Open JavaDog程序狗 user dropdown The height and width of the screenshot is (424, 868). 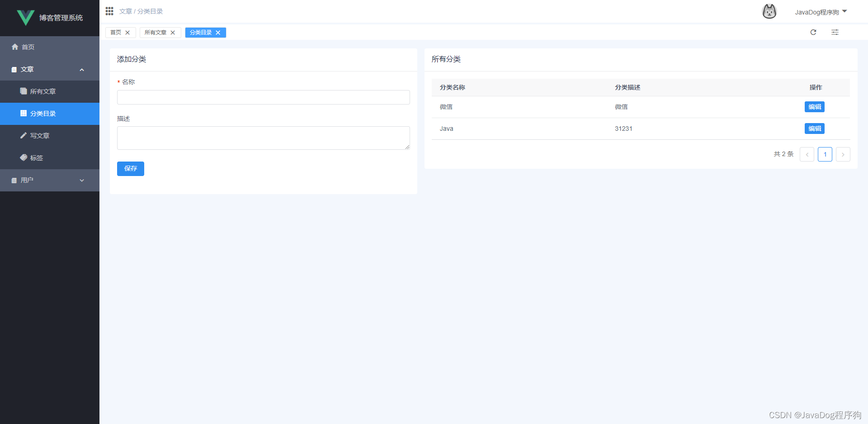(821, 12)
